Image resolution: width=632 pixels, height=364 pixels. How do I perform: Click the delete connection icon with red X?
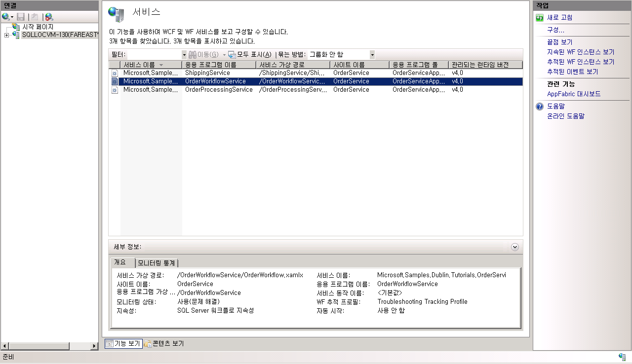coord(49,17)
